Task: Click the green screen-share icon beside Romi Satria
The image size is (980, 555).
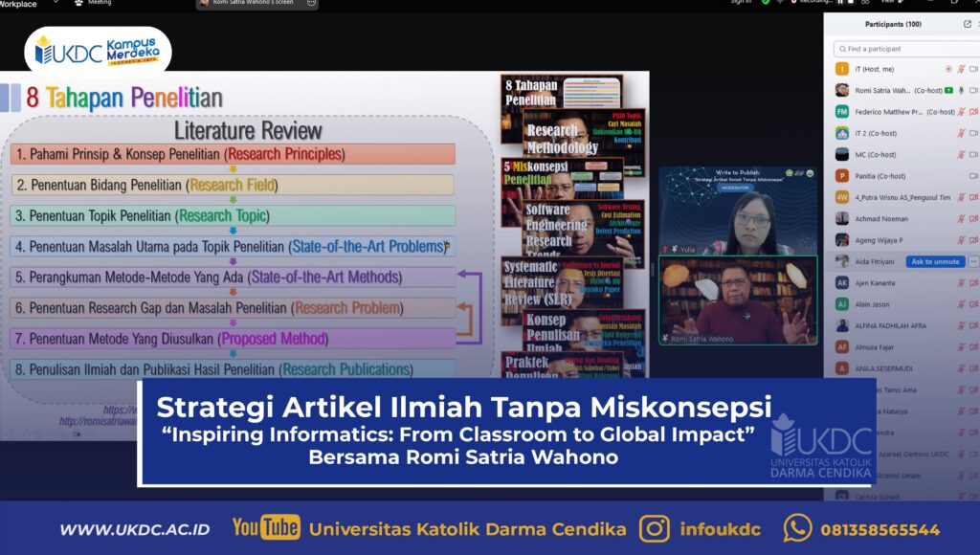Action: [x=948, y=90]
